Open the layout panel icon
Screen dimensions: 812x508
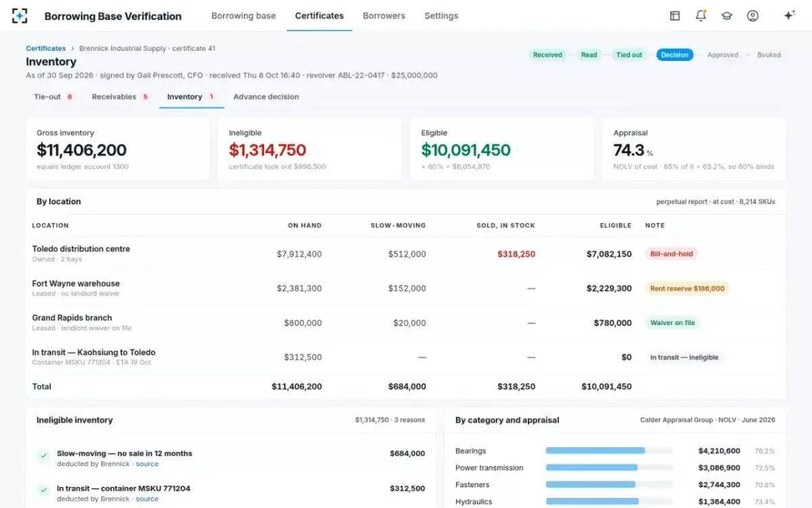click(x=675, y=16)
